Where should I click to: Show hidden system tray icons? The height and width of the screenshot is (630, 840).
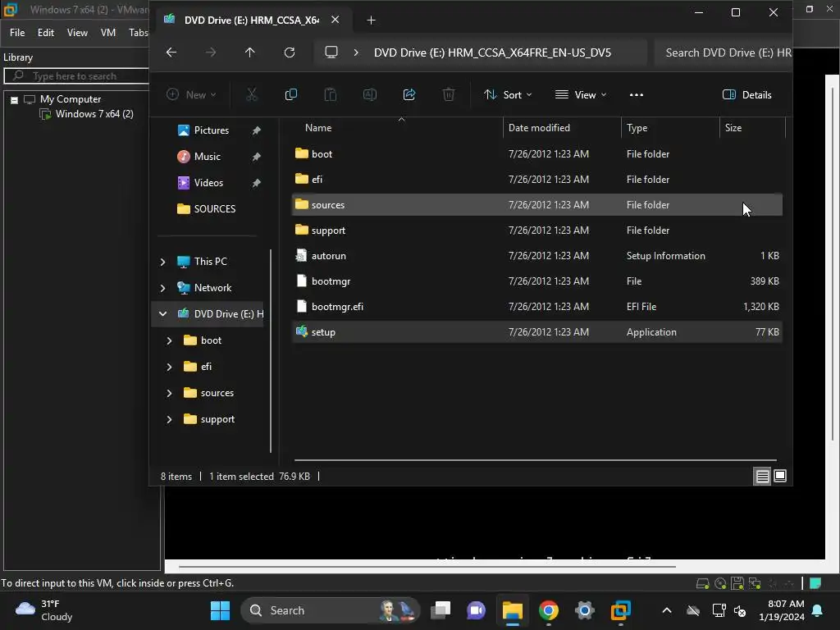point(666,610)
